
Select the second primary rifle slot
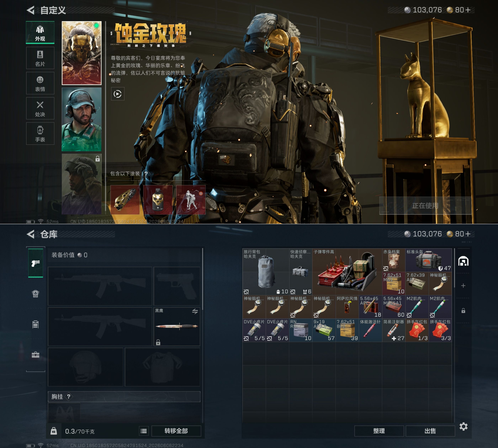coord(100,327)
